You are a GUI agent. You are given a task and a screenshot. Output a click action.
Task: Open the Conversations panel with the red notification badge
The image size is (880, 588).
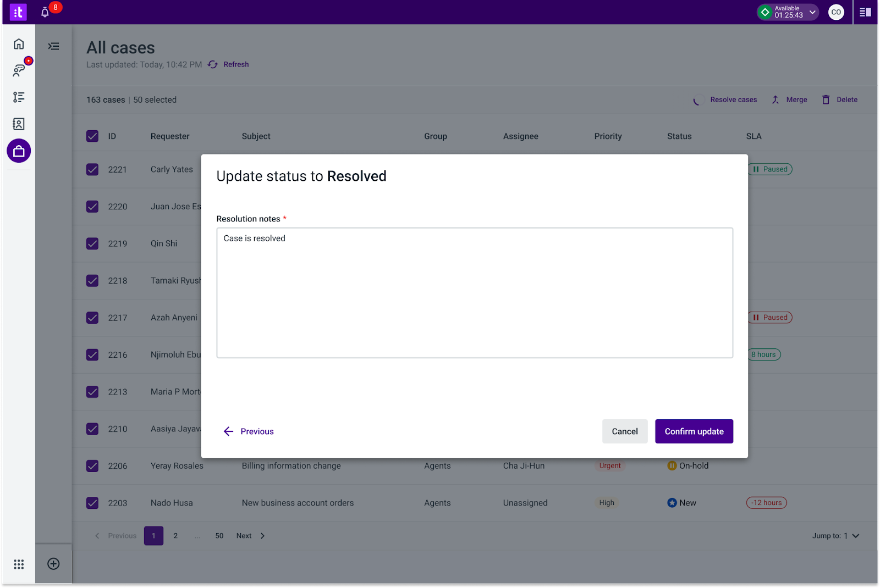point(18,70)
